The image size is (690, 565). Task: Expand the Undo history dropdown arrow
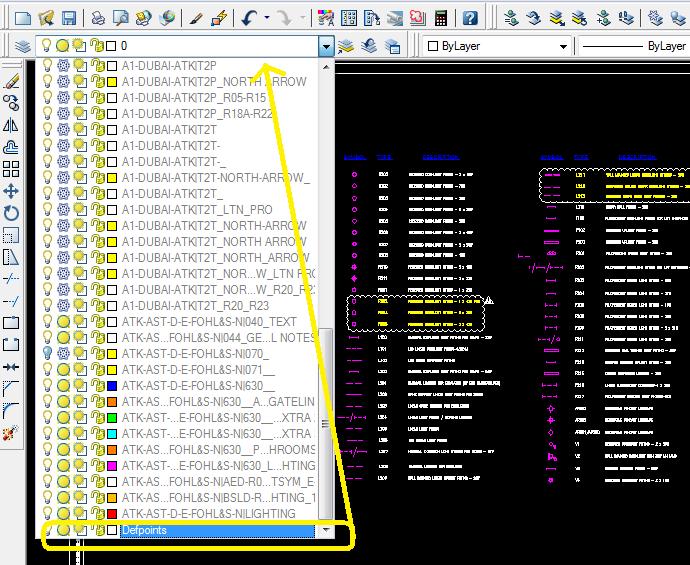267,18
